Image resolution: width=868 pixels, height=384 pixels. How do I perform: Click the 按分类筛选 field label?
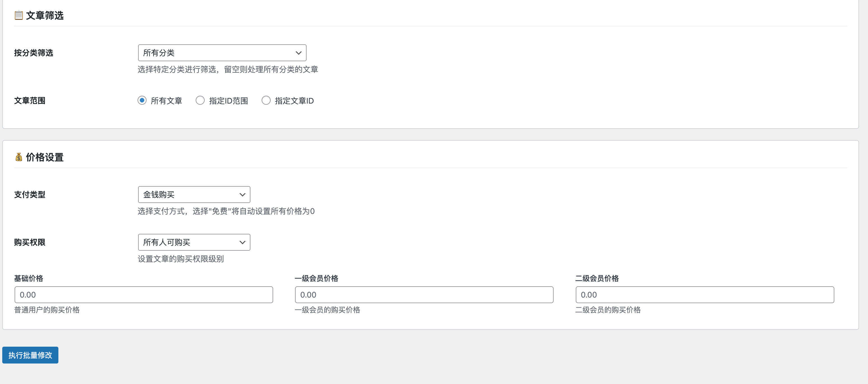click(x=33, y=52)
